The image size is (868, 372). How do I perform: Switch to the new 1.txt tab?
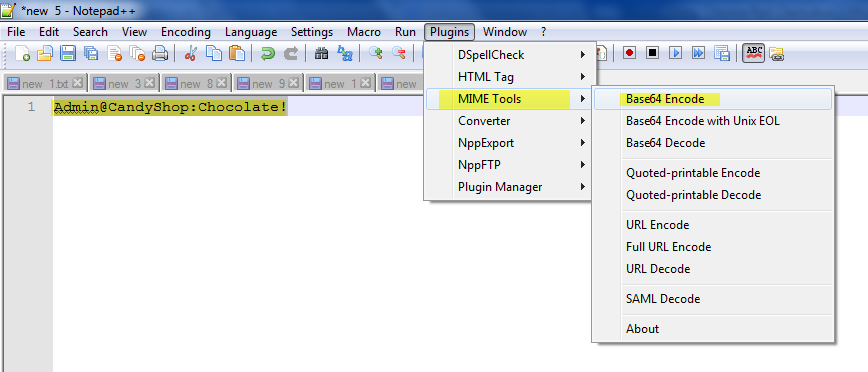44,84
